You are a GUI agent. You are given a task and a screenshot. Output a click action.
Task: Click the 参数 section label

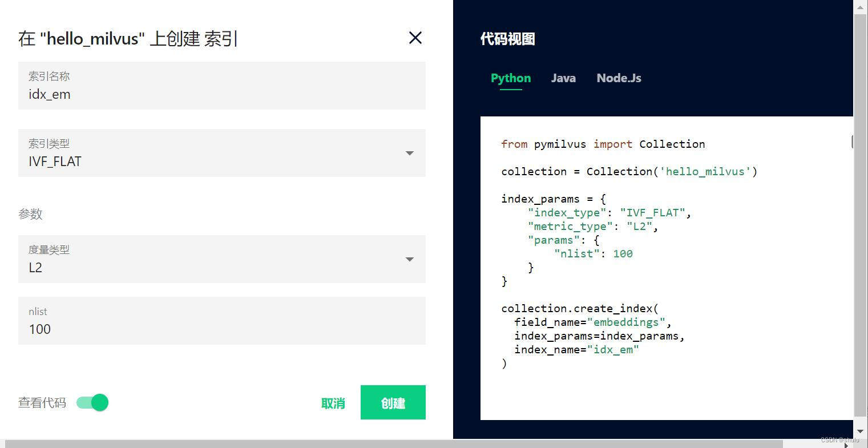coord(30,214)
